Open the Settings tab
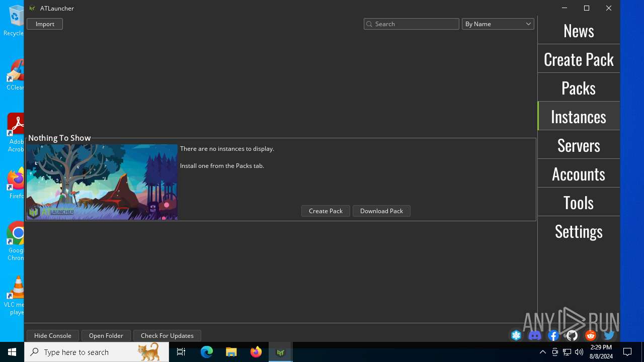Screen dimensions: 644x362 (x=579, y=231)
